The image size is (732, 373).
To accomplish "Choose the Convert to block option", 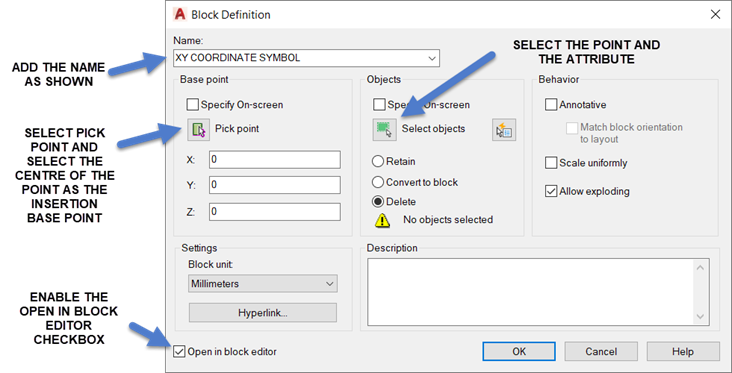I will [x=378, y=182].
